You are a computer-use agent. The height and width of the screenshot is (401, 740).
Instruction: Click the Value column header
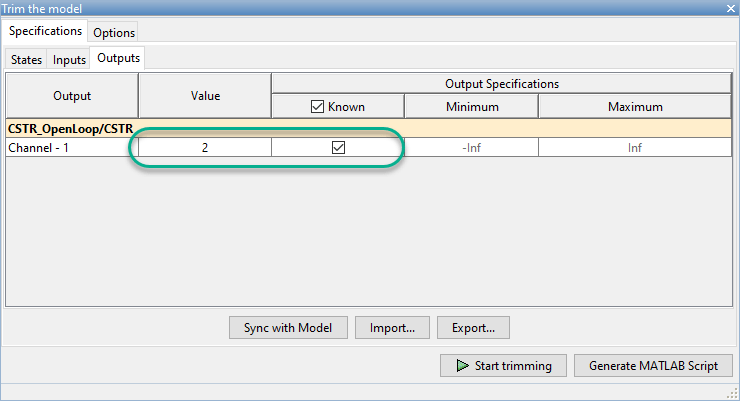(205, 96)
